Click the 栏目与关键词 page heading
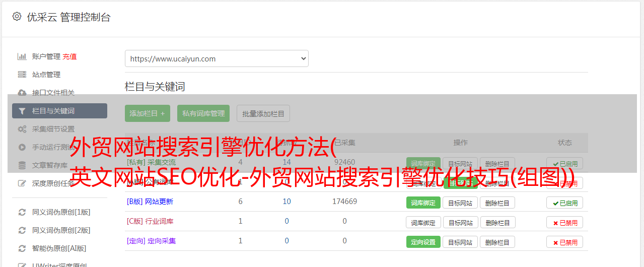 click(x=155, y=87)
